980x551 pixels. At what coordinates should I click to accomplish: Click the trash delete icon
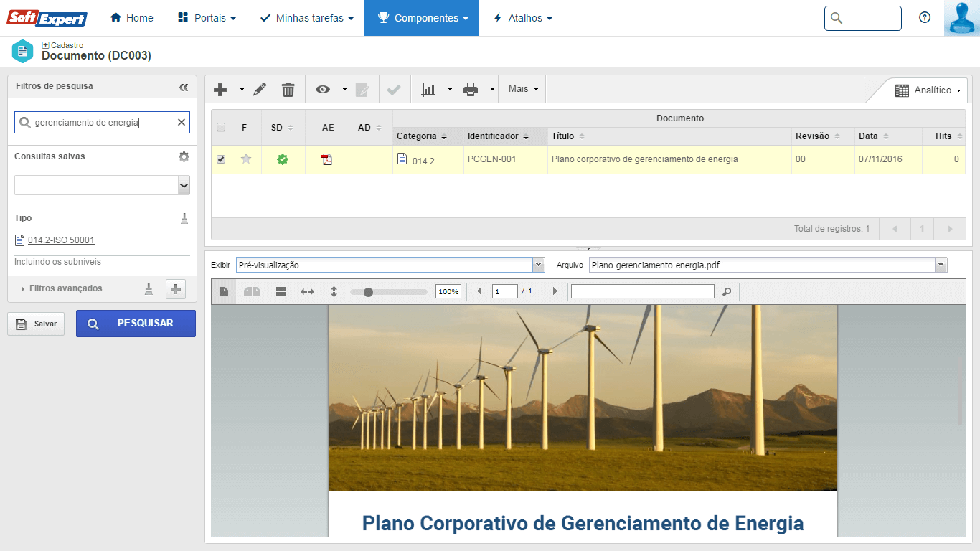tap(288, 90)
